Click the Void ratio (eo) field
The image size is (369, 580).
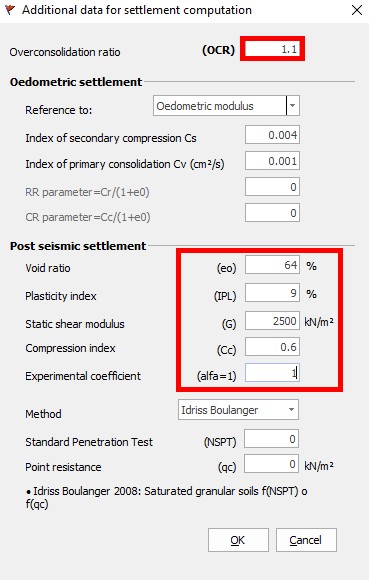pyautogui.click(x=272, y=265)
